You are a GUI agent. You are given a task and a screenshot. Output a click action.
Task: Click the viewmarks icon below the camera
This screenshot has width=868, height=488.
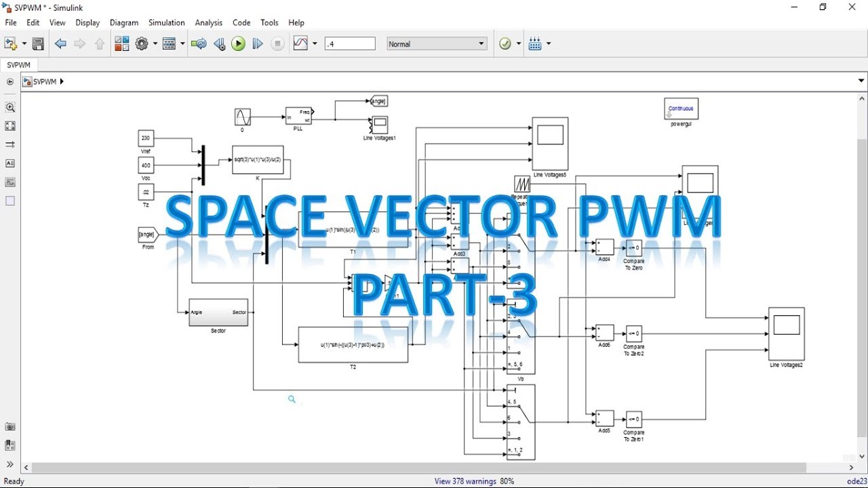[x=10, y=445]
